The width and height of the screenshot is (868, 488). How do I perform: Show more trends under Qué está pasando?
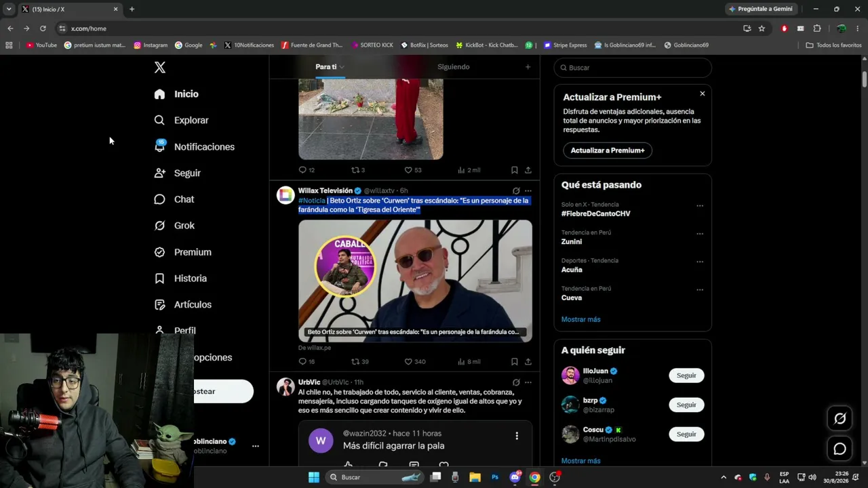pyautogui.click(x=580, y=319)
